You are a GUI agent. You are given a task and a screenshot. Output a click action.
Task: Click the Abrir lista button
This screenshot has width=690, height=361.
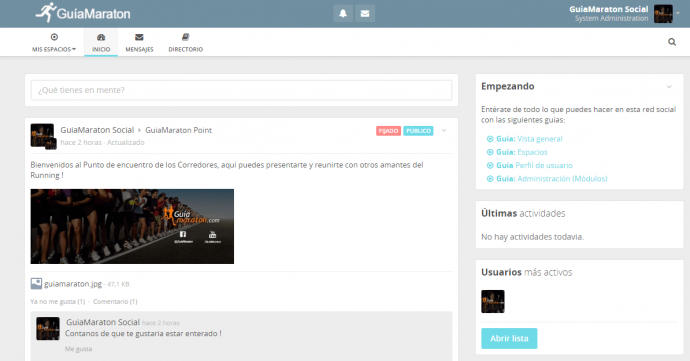pos(509,338)
